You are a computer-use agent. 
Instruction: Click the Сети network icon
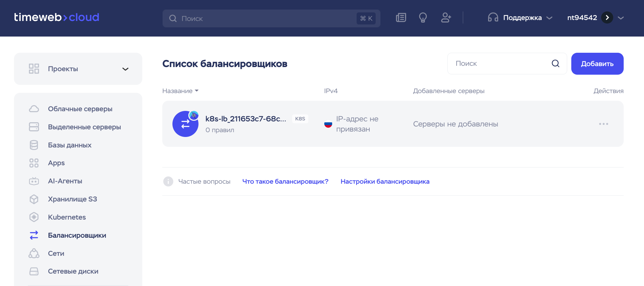click(34, 253)
